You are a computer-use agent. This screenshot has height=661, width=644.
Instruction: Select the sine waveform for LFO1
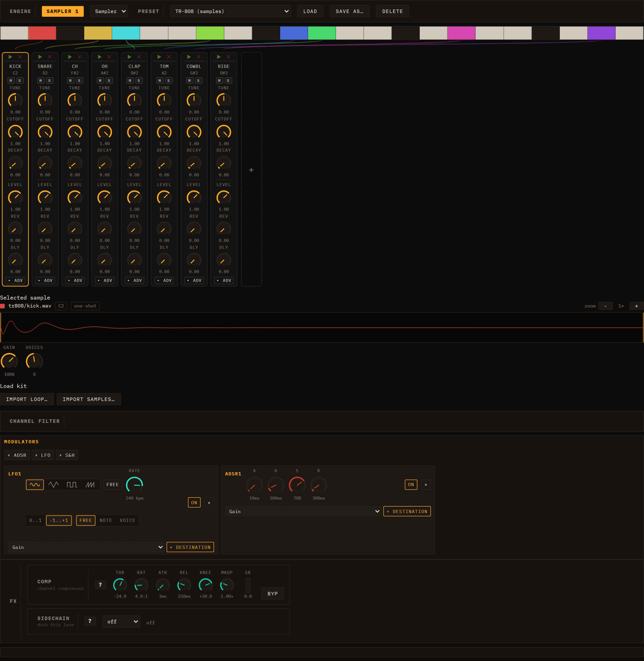pyautogui.click(x=35, y=484)
